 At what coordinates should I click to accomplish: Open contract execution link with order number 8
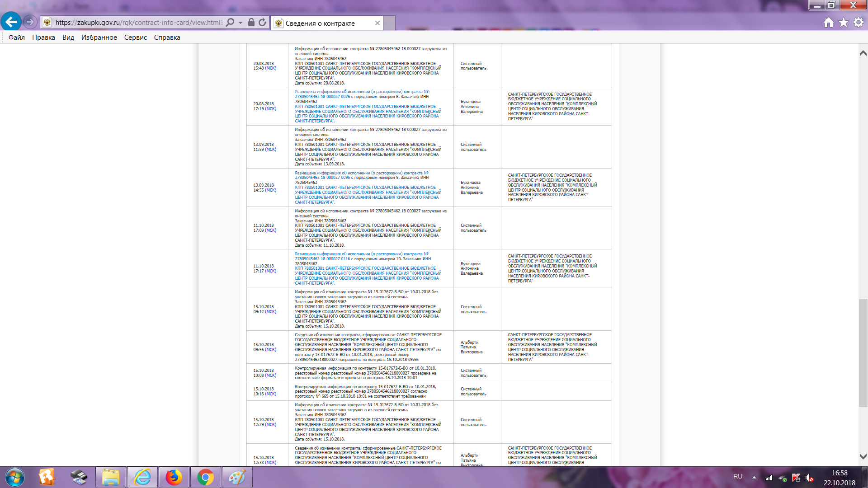361,92
